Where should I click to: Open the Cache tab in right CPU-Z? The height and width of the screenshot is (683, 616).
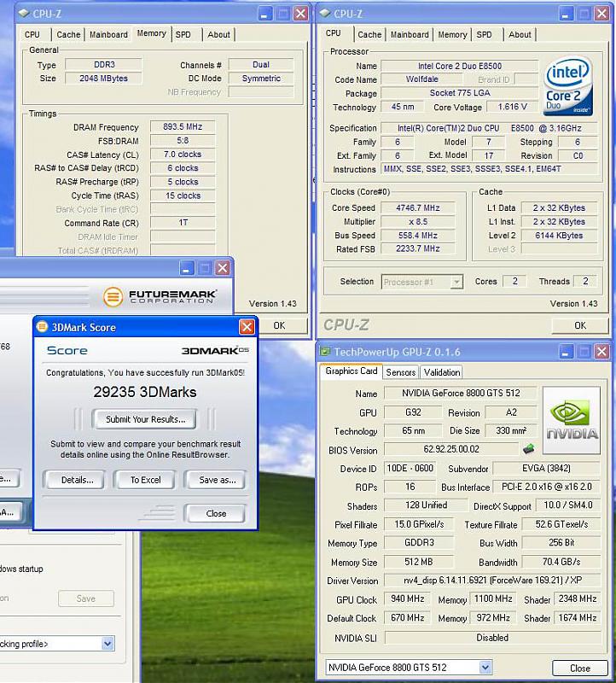369,34
